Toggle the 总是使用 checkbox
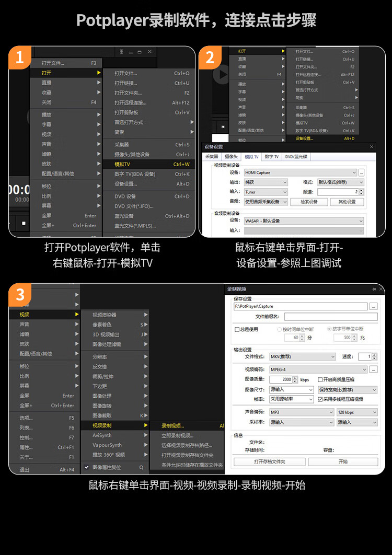392x555 pixels. tap(237, 330)
